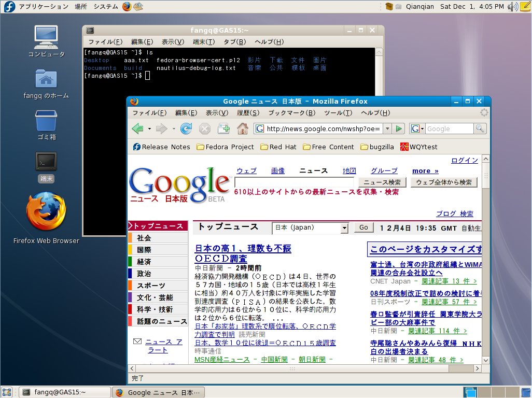532x398 pixels.
Task: Open the 画像 search link
Action: click(277, 171)
